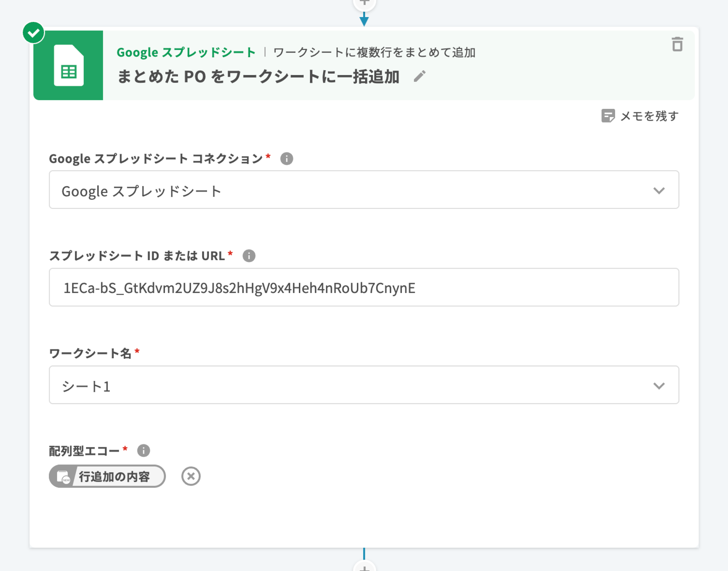Click the memo note icon
This screenshot has width=728, height=571.
point(608,116)
